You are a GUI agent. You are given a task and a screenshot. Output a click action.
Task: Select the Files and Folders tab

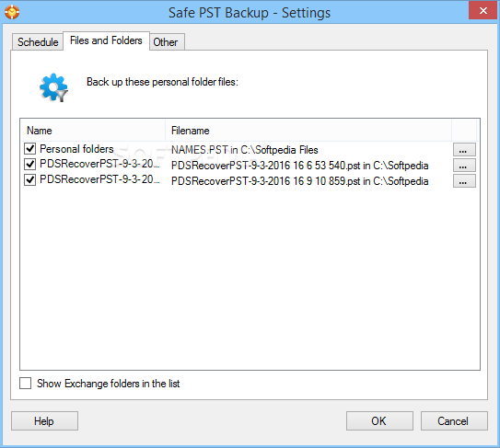point(106,40)
